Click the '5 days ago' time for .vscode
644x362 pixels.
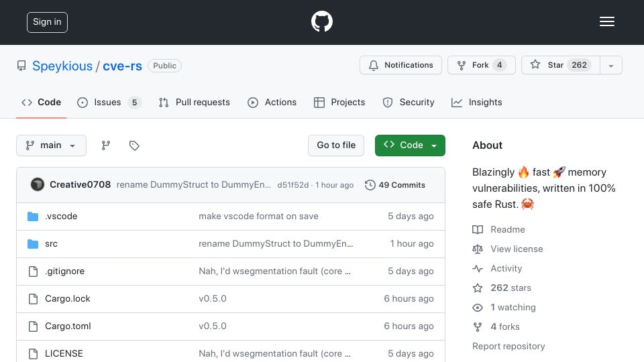tap(411, 217)
